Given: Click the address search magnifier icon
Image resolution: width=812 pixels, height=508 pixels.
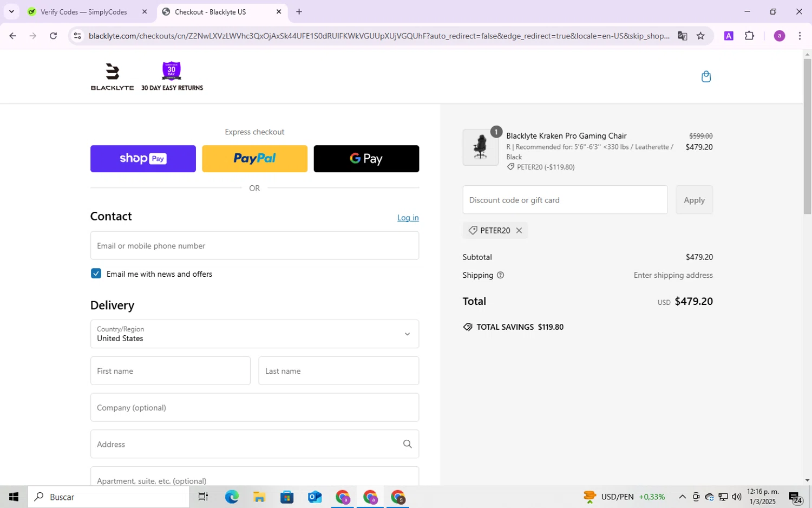Looking at the screenshot, I should (x=407, y=444).
